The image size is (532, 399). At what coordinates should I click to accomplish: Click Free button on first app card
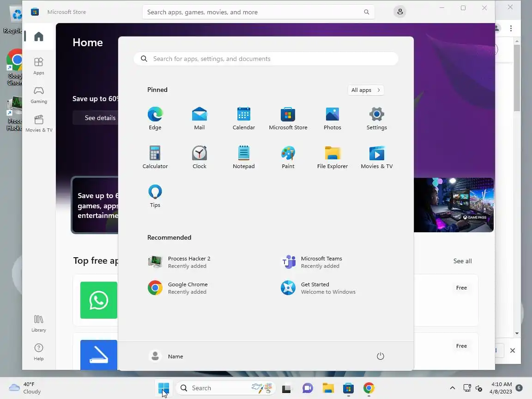(461, 288)
